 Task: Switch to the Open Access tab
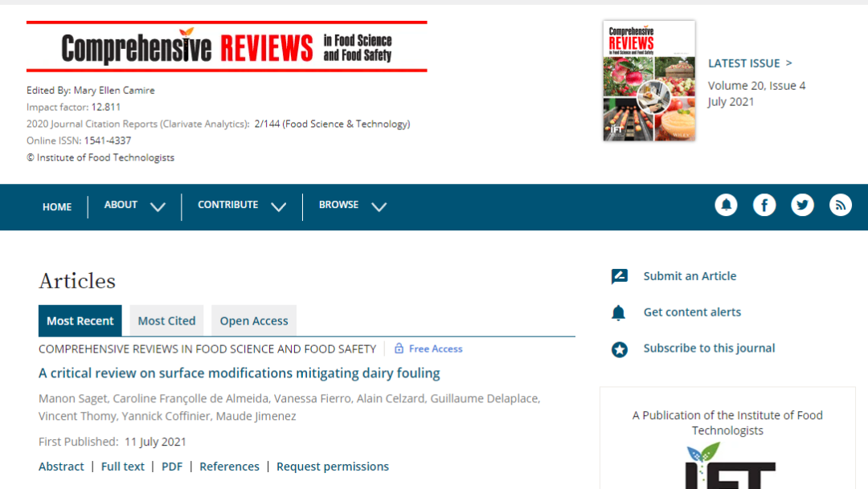tap(254, 321)
